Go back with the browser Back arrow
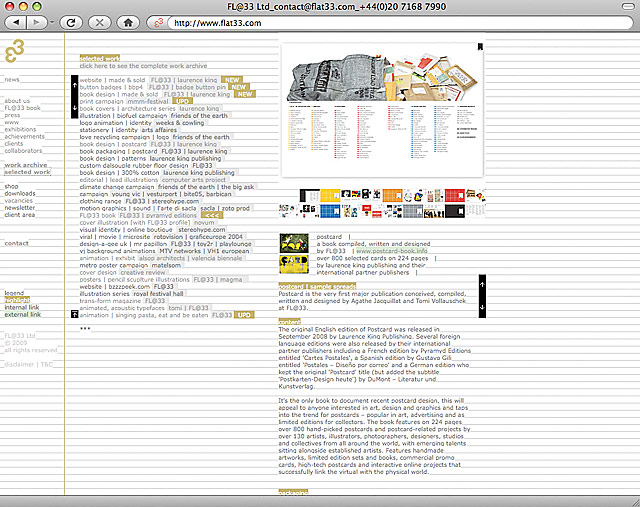This screenshot has width=640, height=507. coord(16,22)
